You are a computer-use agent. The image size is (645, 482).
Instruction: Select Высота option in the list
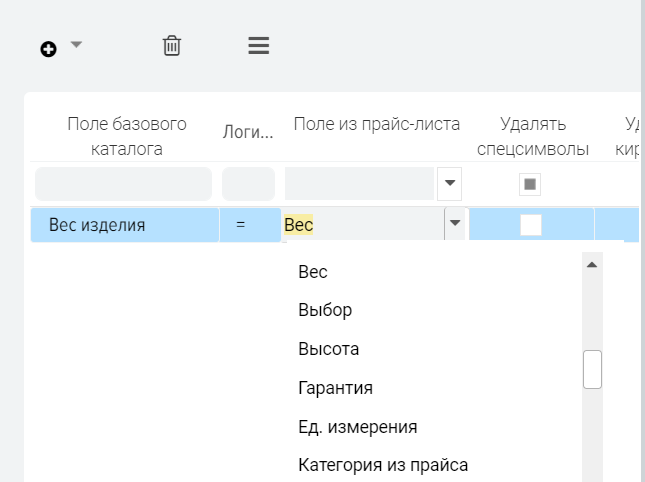(x=328, y=349)
